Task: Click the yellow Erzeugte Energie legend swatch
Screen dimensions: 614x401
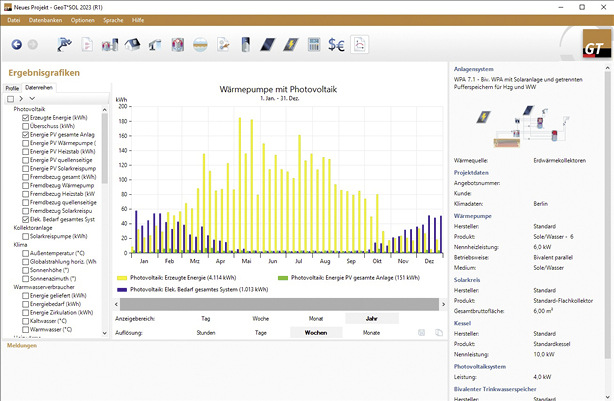Action: click(122, 277)
